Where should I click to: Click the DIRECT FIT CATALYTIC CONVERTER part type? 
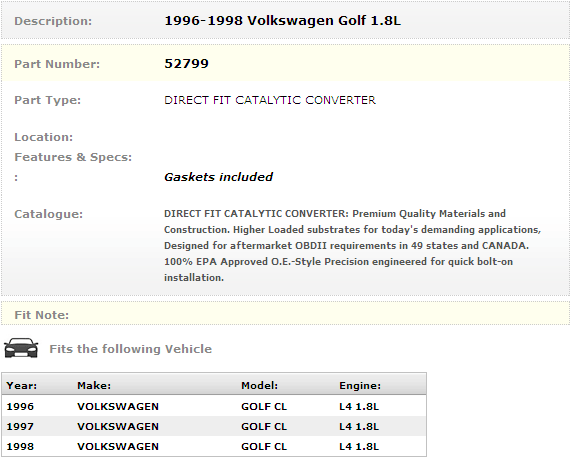(270, 100)
